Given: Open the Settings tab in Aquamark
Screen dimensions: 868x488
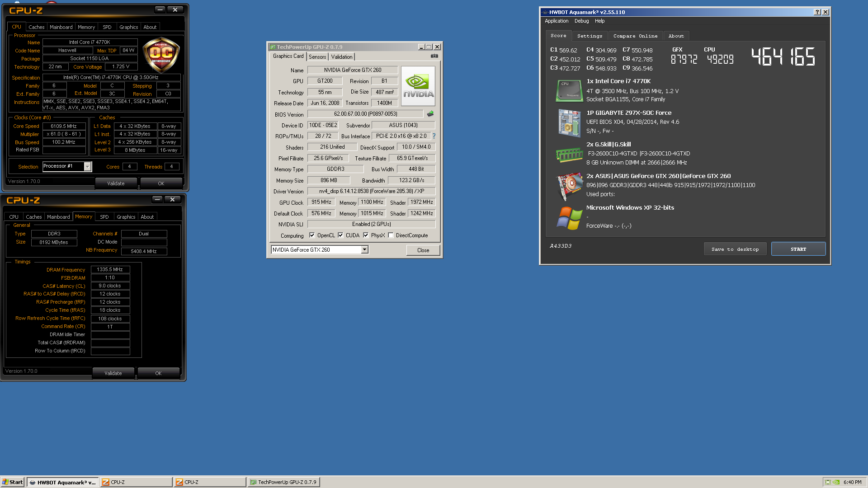Looking at the screenshot, I should pos(590,36).
